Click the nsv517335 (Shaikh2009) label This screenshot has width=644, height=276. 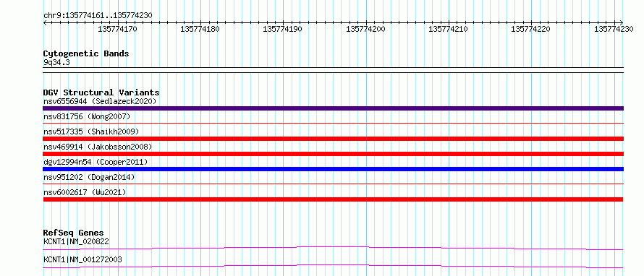[x=91, y=131]
